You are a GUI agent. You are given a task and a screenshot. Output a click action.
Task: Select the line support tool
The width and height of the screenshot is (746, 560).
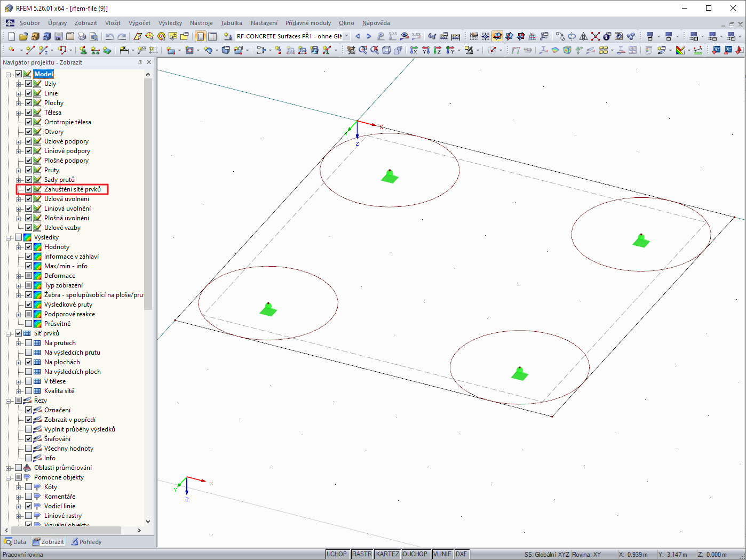point(95,50)
